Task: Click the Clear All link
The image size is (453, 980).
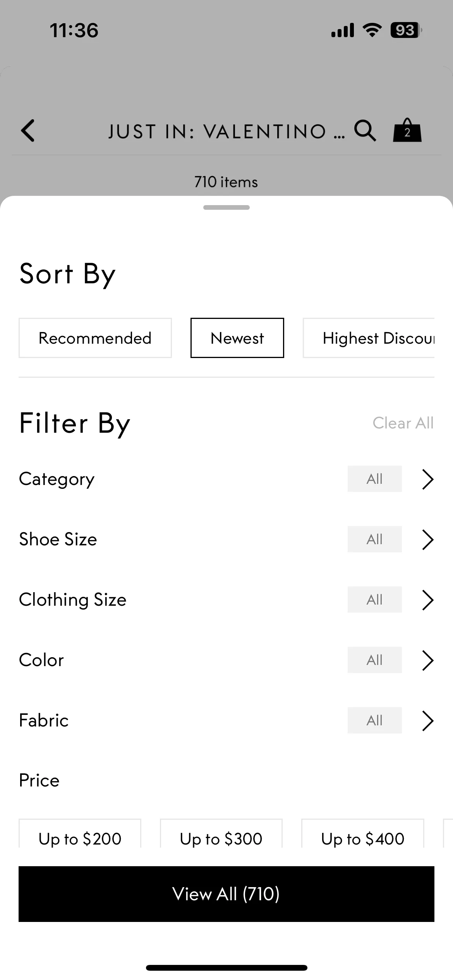Action: coord(403,423)
